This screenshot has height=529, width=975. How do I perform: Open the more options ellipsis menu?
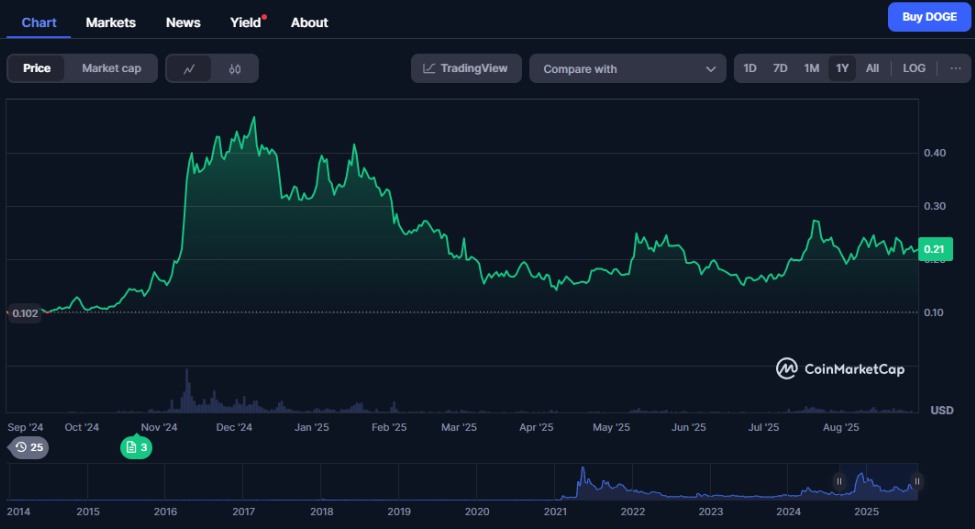point(956,68)
